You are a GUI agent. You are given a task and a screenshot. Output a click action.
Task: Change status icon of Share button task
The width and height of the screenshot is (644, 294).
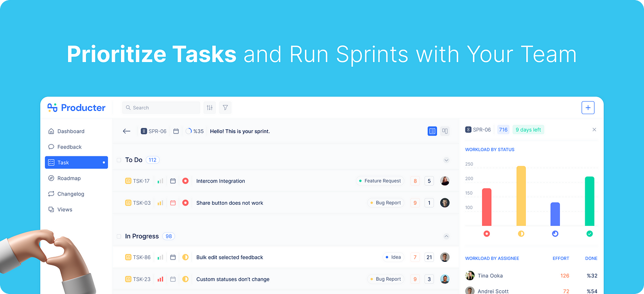coord(185,203)
